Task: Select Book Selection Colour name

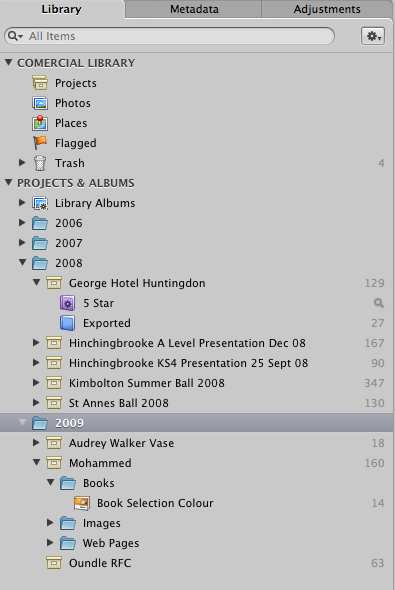Action: coord(155,503)
